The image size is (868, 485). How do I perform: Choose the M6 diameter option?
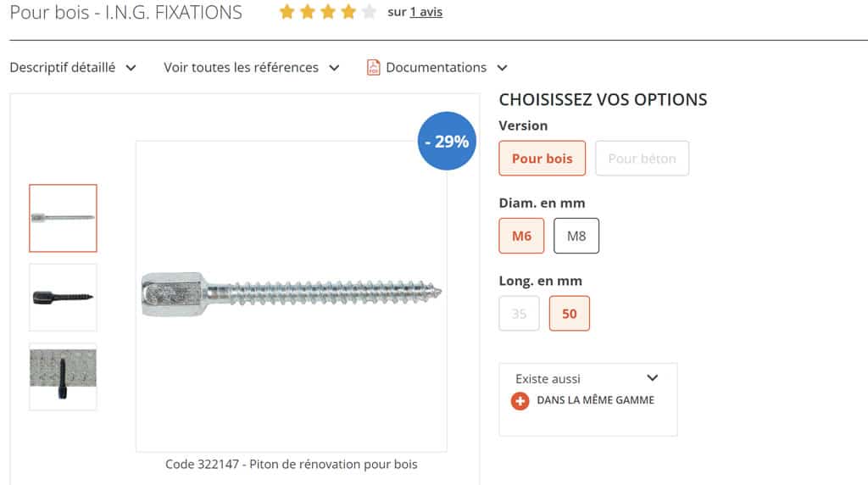pos(521,236)
